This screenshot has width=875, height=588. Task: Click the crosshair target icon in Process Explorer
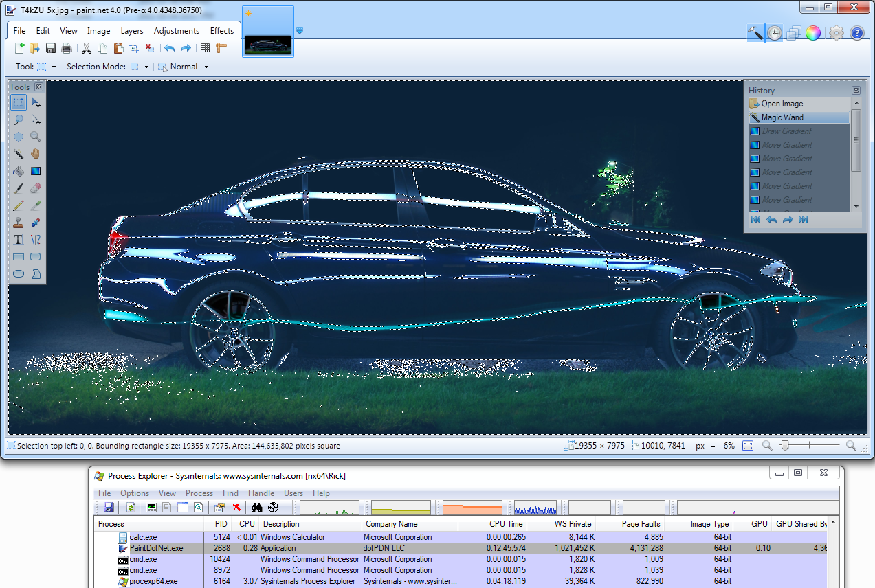pyautogui.click(x=273, y=508)
